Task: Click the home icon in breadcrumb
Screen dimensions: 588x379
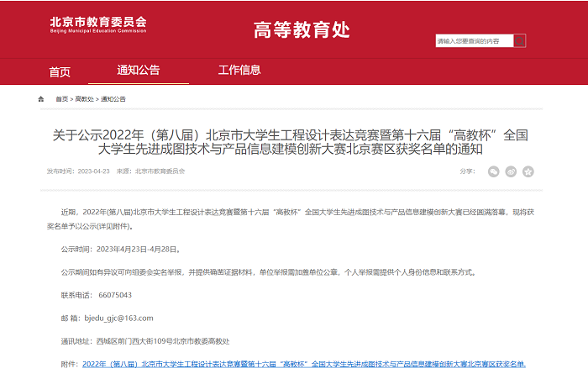Action: [x=41, y=99]
